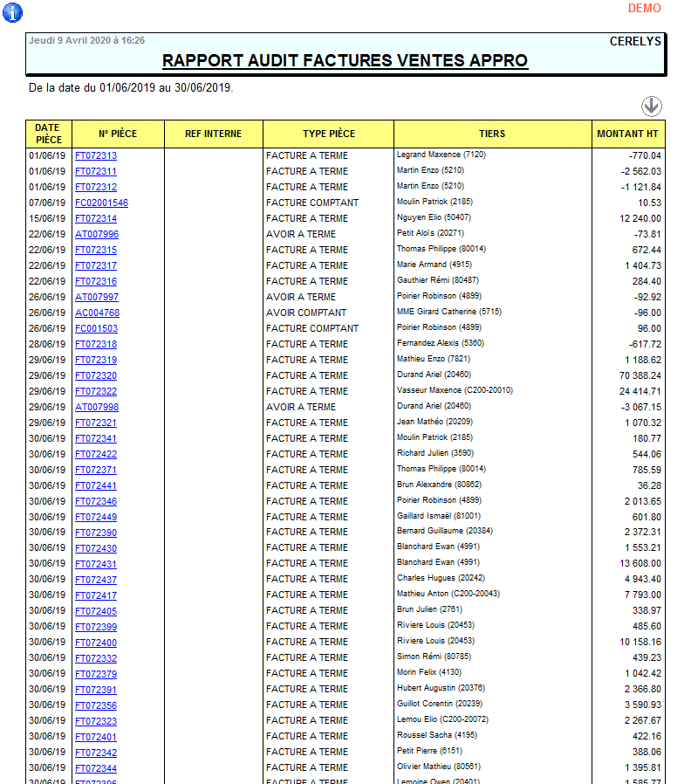The height and width of the screenshot is (784, 691).
Task: Open credit note link AC004768
Action: click(x=97, y=313)
